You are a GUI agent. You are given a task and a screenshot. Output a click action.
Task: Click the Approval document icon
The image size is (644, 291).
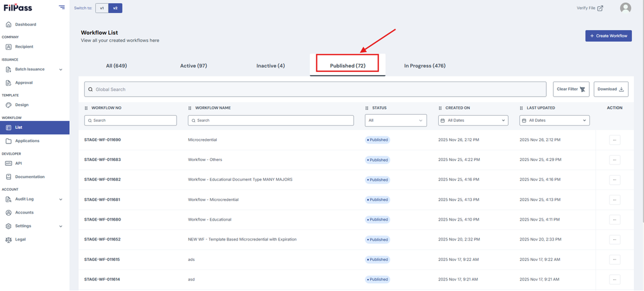click(9, 83)
